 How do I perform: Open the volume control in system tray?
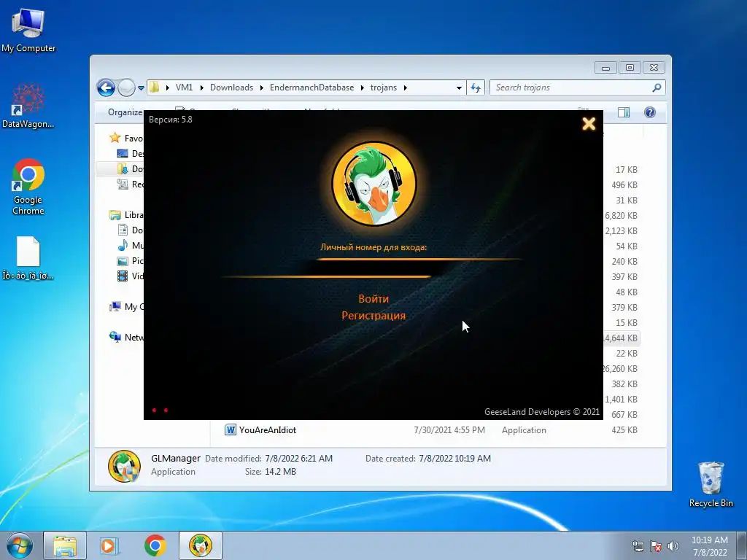click(673, 546)
